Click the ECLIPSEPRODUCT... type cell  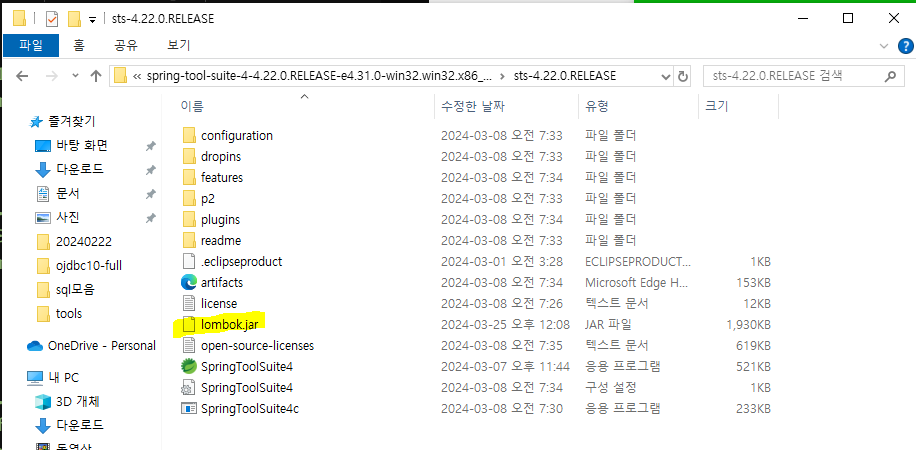tap(638, 261)
